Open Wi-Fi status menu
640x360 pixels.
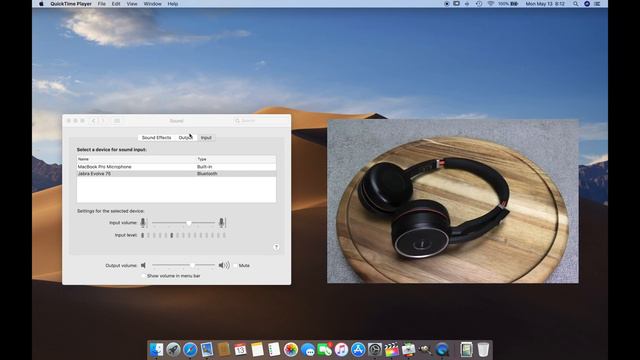491,4
